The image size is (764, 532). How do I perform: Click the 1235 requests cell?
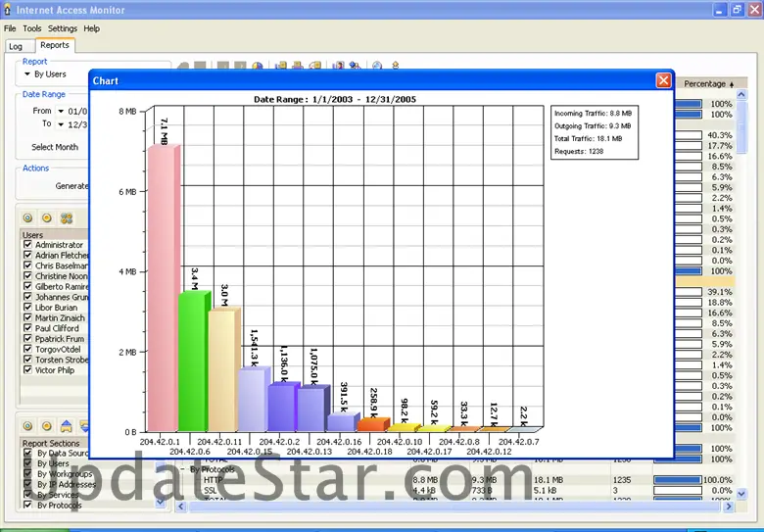tap(622, 480)
